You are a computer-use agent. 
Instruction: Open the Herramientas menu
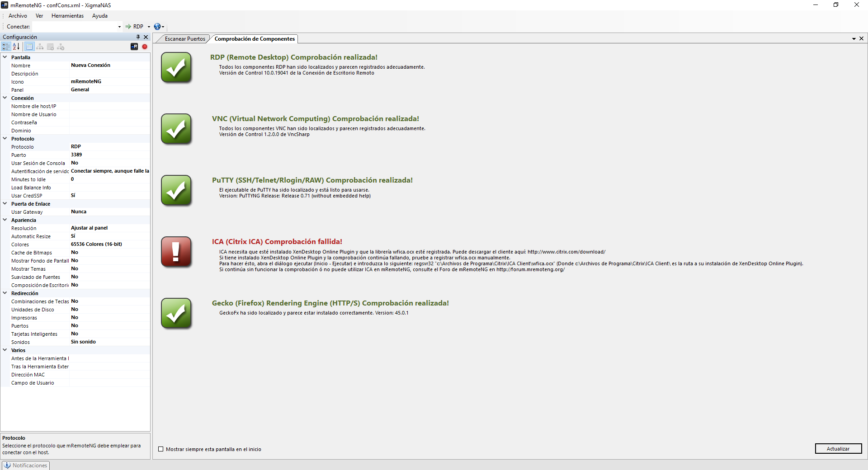(x=67, y=16)
